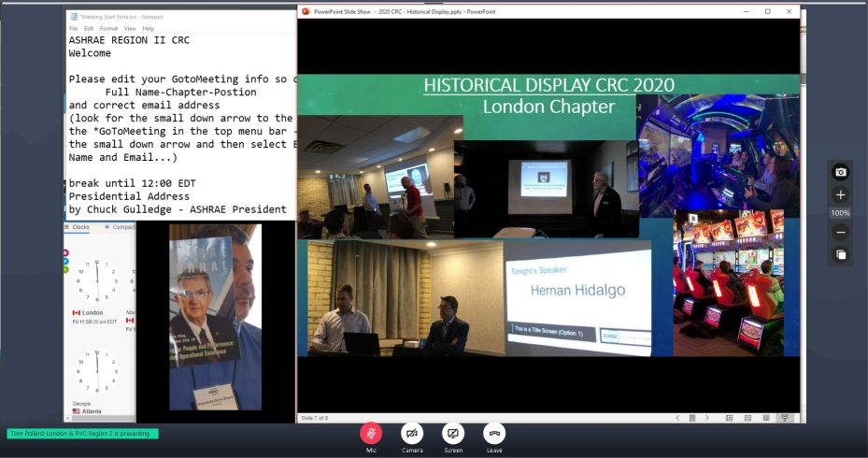Open the Notepad View menu

coord(130,28)
